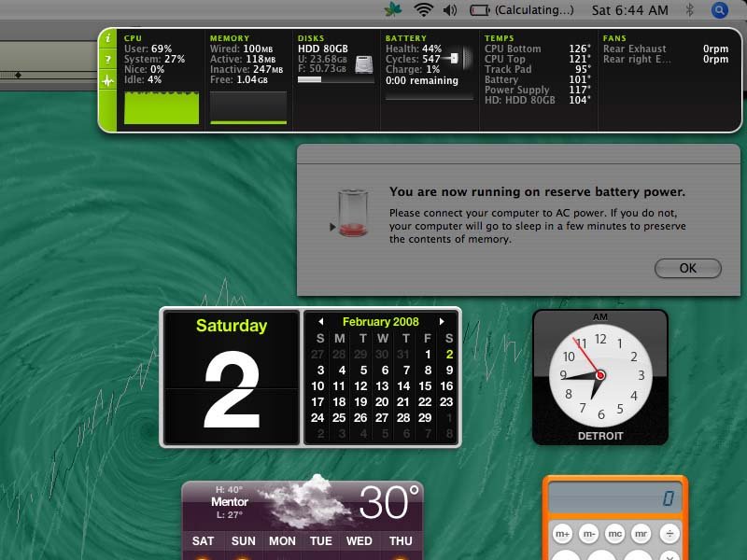The height and width of the screenshot is (560, 747).
Task: Click the Bluetooth status icon
Action: (689, 10)
